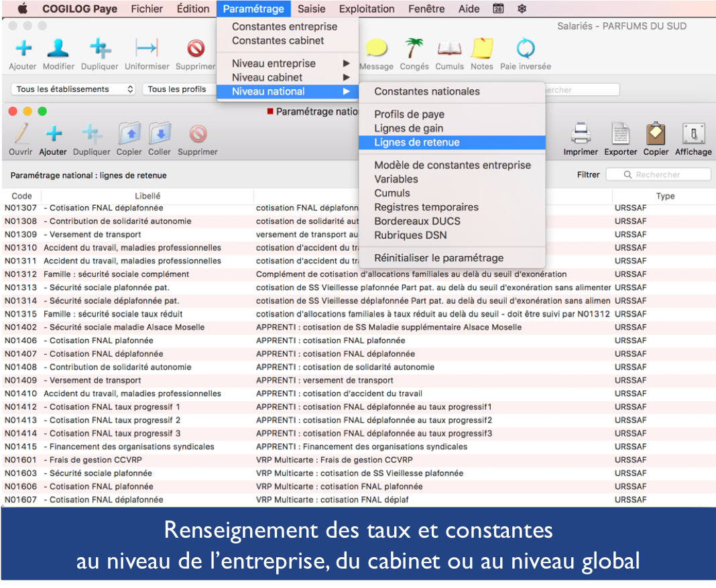Screen dimensions: 716x588
Task: Open the Saisie menu
Action: pos(312,9)
